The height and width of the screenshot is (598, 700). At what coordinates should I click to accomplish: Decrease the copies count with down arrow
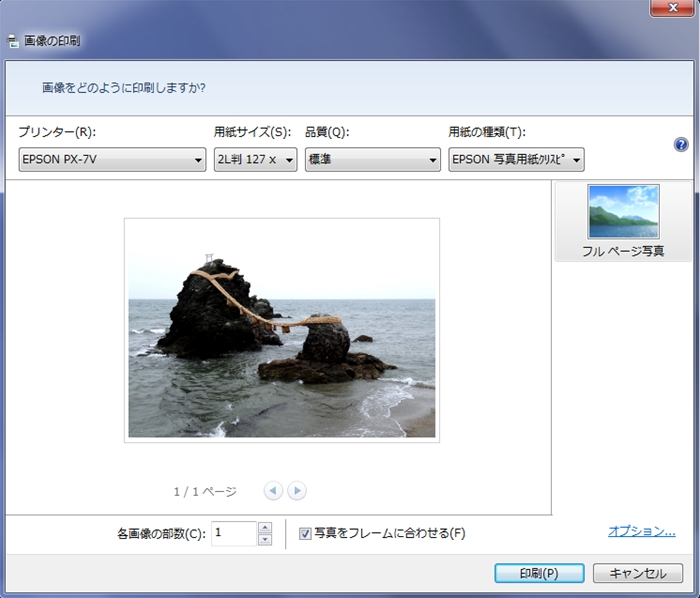coord(265,540)
